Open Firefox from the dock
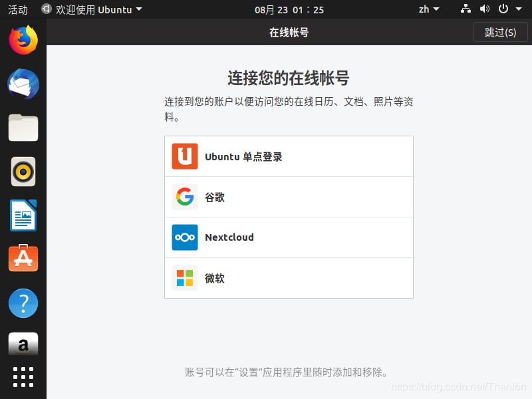This screenshot has width=532, height=399. click(x=23, y=41)
